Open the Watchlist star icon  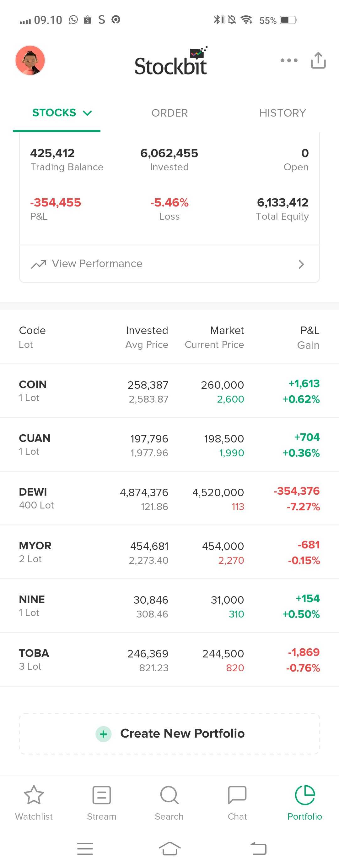click(34, 795)
